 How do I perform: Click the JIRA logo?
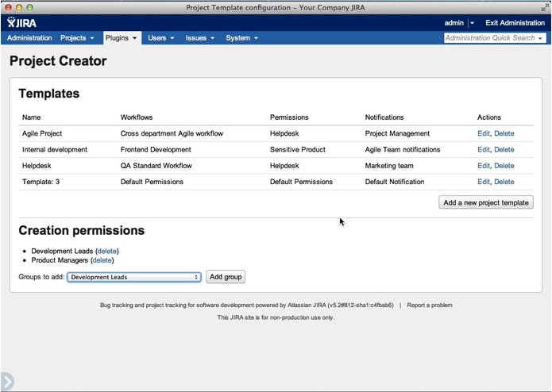coord(21,23)
